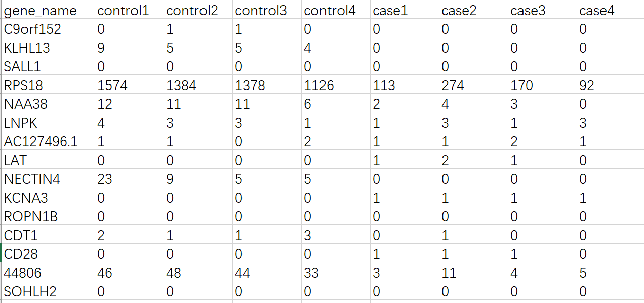Select the case4 header cell
Viewport: 644px width, 303px height.
point(597,11)
